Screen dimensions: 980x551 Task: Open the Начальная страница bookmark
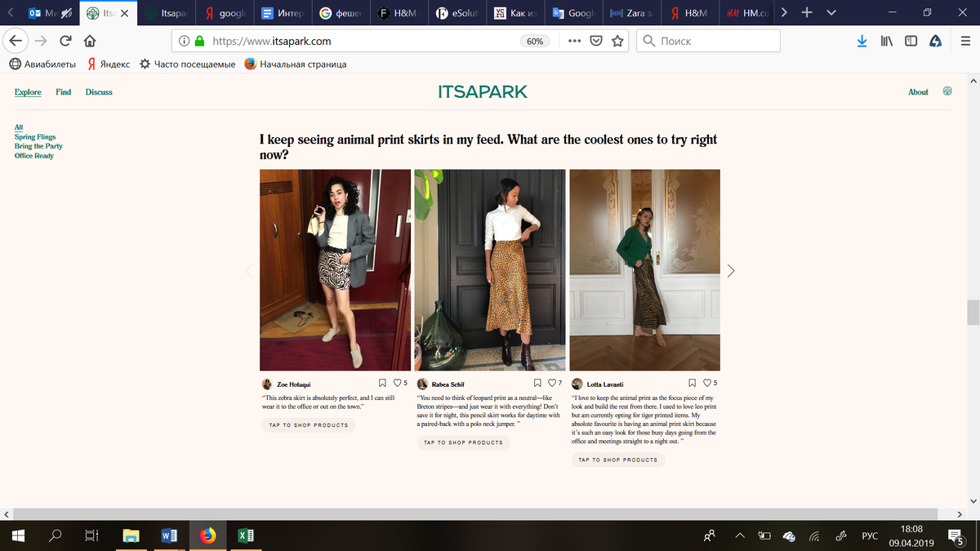[x=295, y=64]
